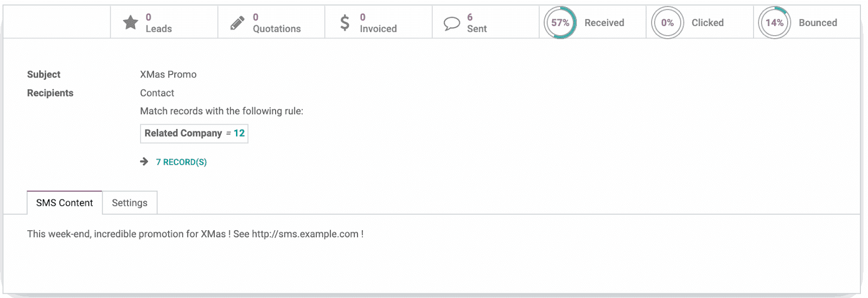Open the Settings tab
The image size is (868, 298).
130,203
